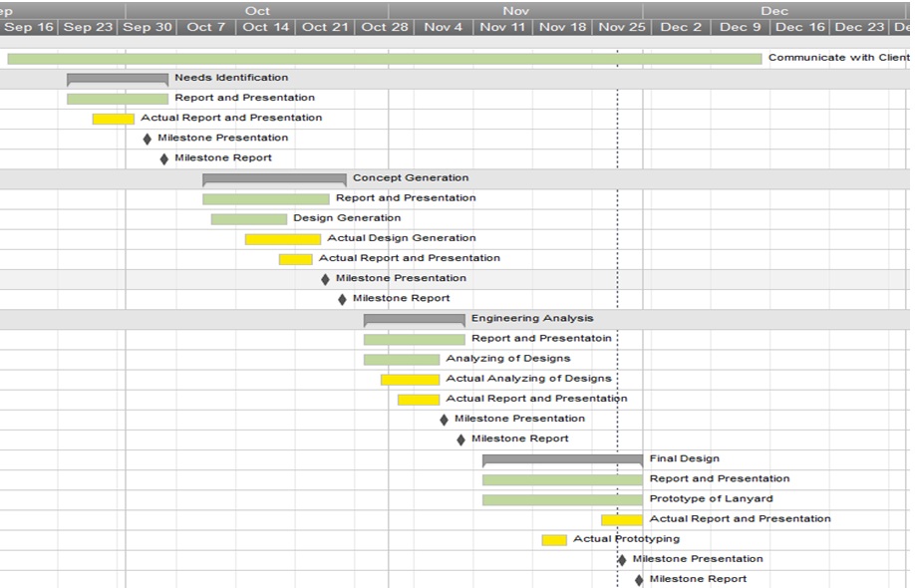Select the misspelled Report and Presentatoin bar

coord(414,340)
